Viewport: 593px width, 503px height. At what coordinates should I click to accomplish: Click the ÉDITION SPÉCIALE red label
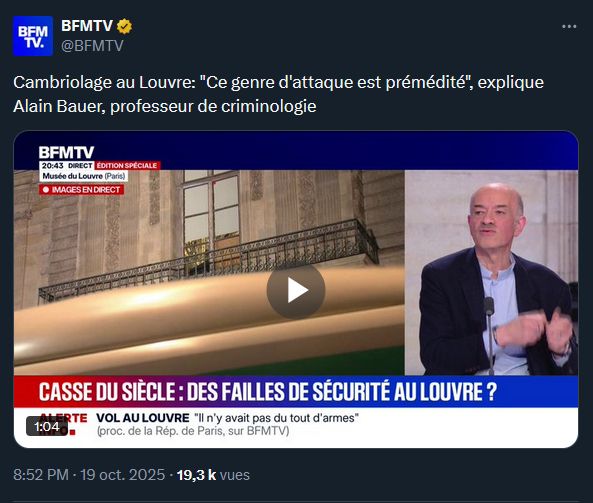pos(127,166)
